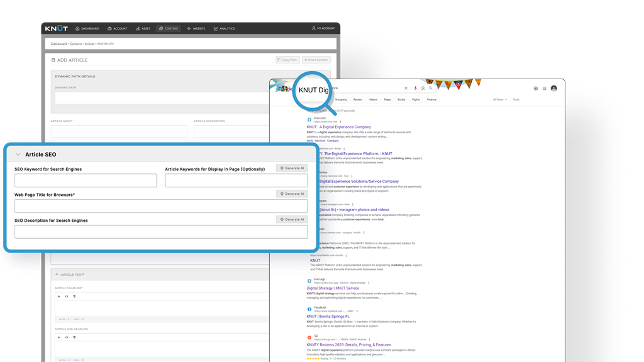Click the Google account profile avatar
Image resolution: width=644 pixels, height=362 pixels.
tap(554, 89)
